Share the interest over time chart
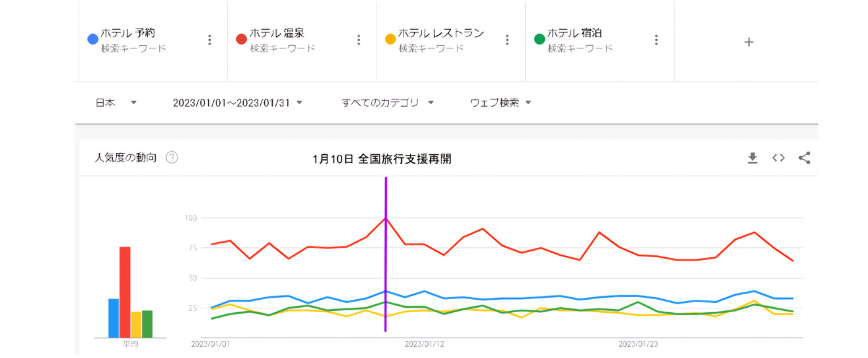The image size is (868, 358). pos(804,158)
